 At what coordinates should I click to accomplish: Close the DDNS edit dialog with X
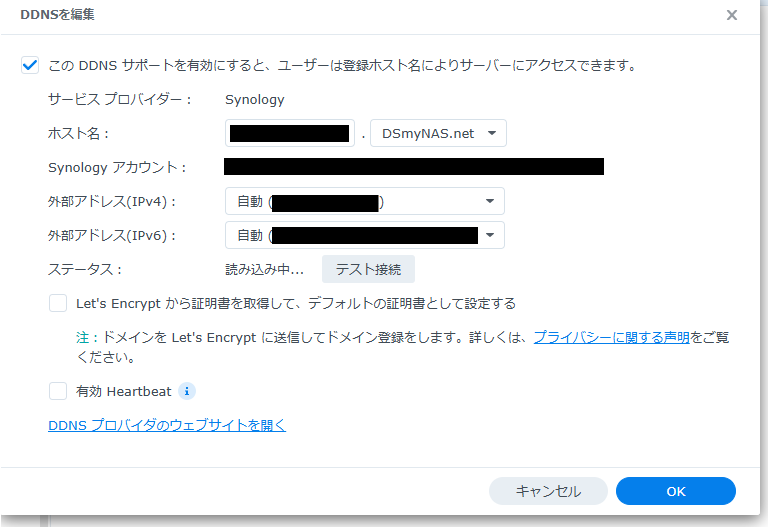click(732, 15)
